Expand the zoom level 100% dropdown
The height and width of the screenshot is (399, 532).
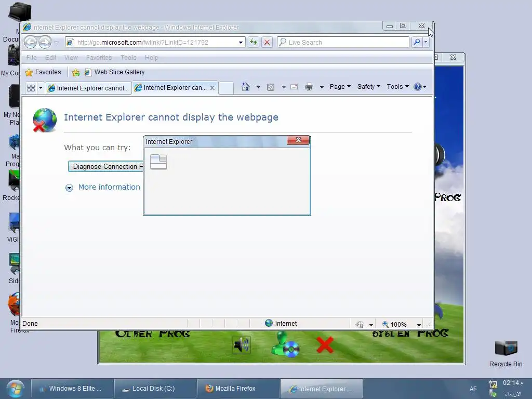point(419,325)
